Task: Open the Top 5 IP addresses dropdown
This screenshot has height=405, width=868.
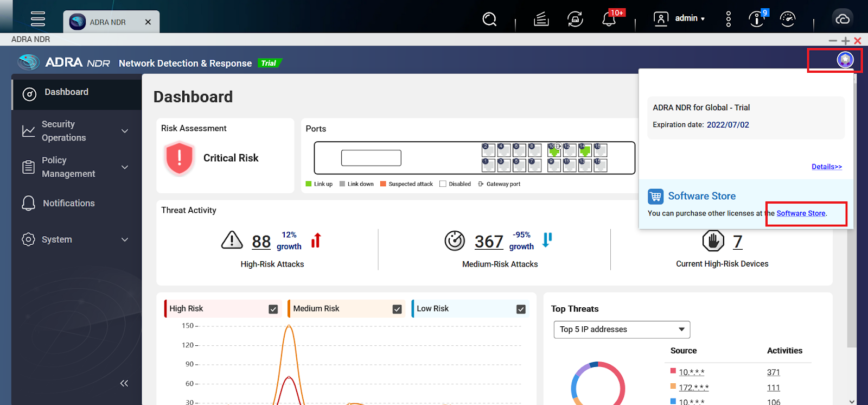Action: point(622,330)
